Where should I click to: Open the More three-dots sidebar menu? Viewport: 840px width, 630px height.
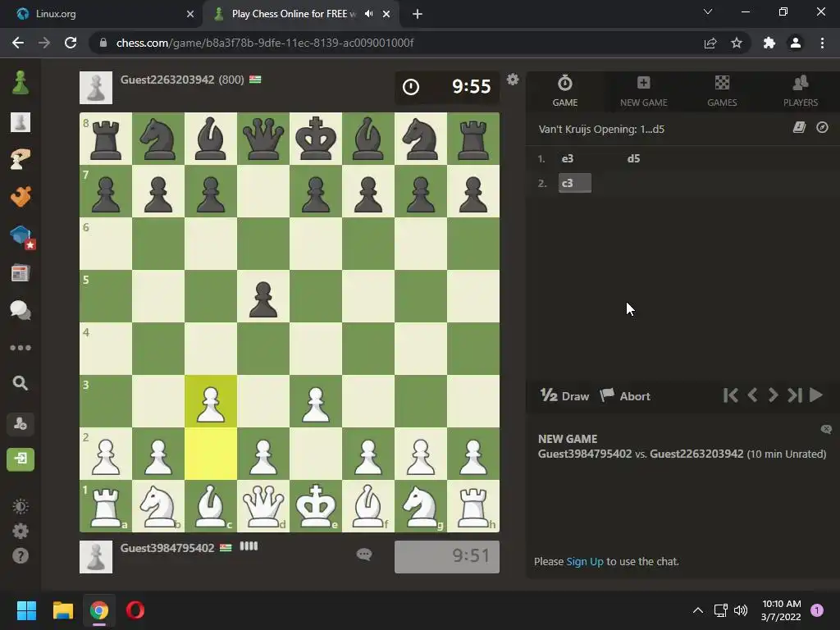[x=21, y=348]
